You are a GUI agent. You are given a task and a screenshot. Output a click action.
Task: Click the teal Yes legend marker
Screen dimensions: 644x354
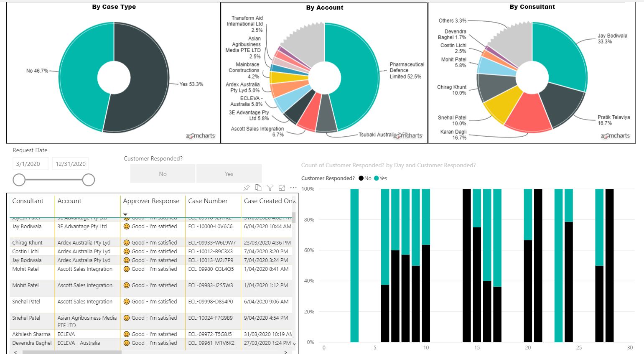[376, 178]
